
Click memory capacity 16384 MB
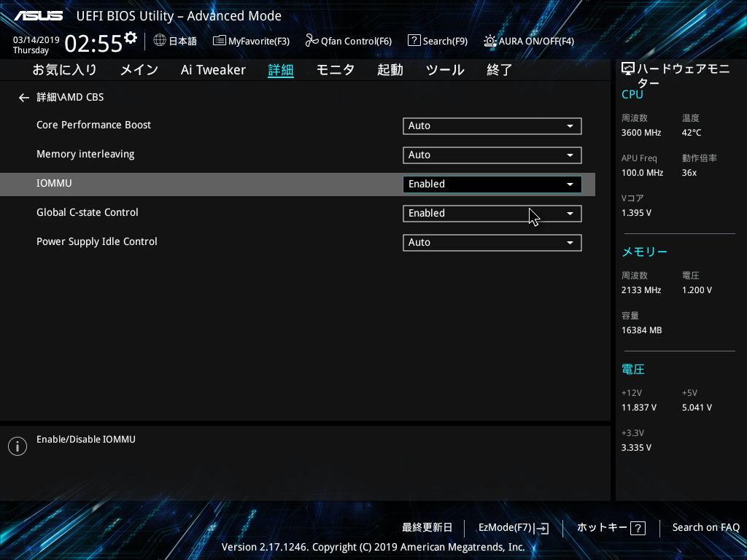point(641,330)
